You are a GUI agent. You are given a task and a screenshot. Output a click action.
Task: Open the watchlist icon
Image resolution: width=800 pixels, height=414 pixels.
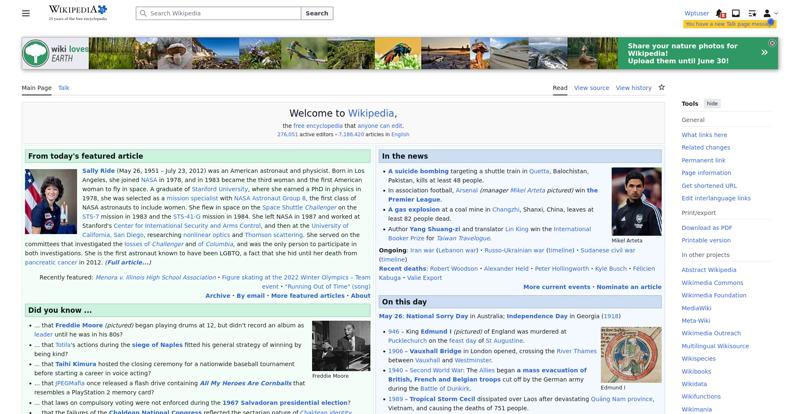tap(752, 13)
